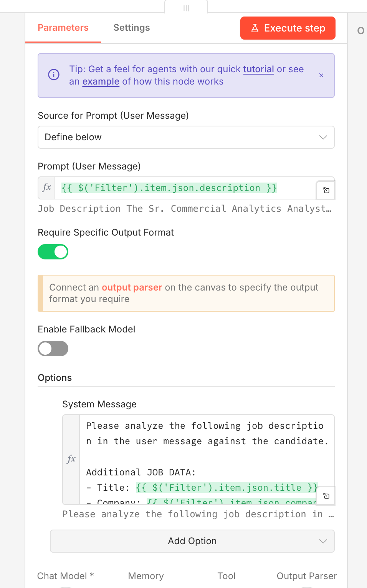Screen dimensions: 367x588
Task: Expand the Add Option dropdown
Action: tap(192, 541)
